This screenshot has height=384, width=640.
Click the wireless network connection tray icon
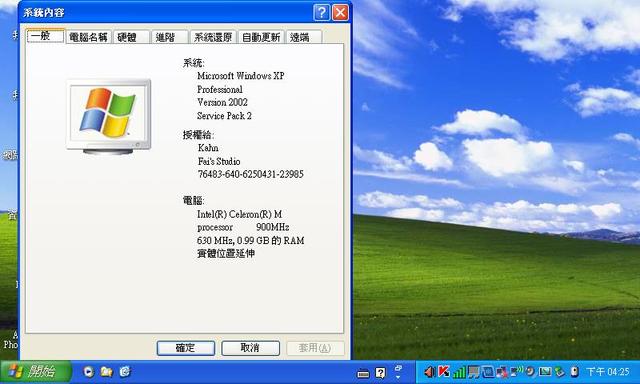point(517,371)
